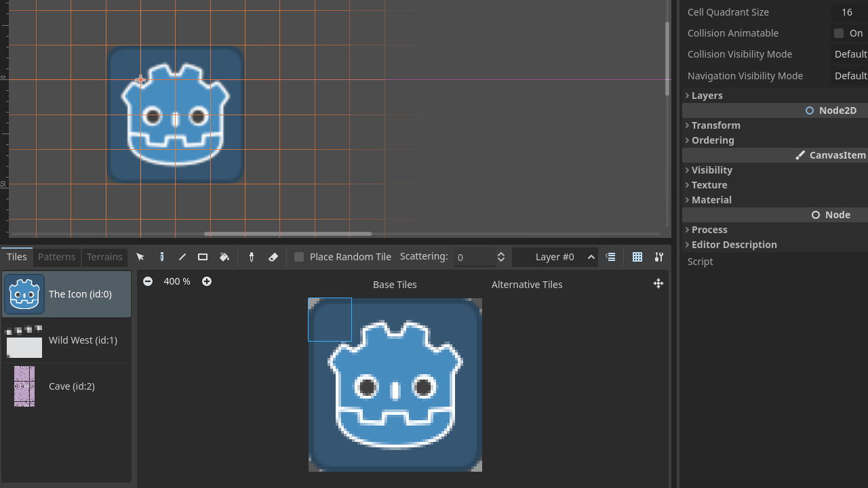The width and height of the screenshot is (868, 488).
Task: Select the Wild West (id:1) tile source
Action: [66, 340]
